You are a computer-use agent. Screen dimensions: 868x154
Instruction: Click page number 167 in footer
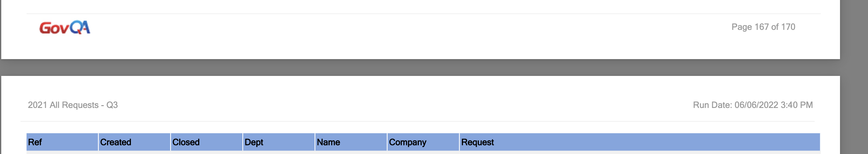[761, 27]
